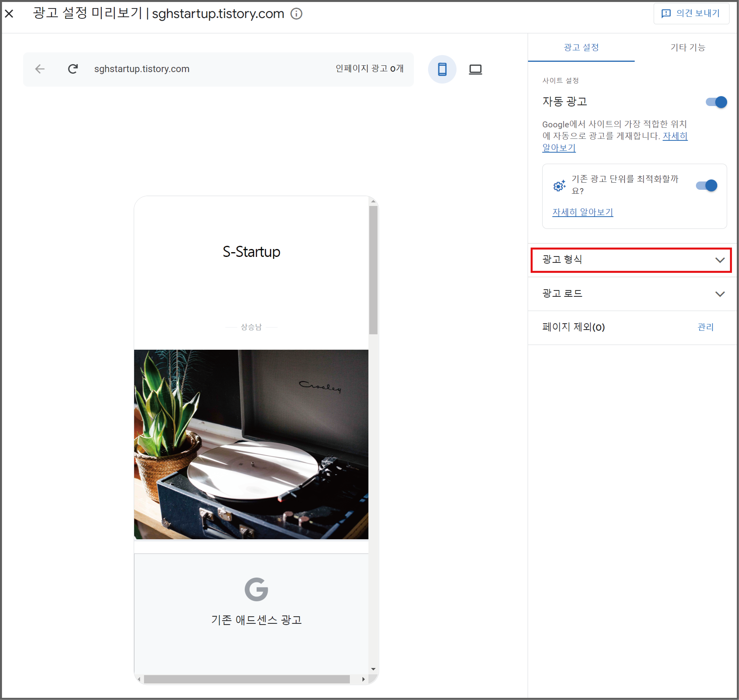This screenshot has width=739, height=700.
Task: Click the 기존 애드센스 광고 caption
Action: [x=256, y=620]
